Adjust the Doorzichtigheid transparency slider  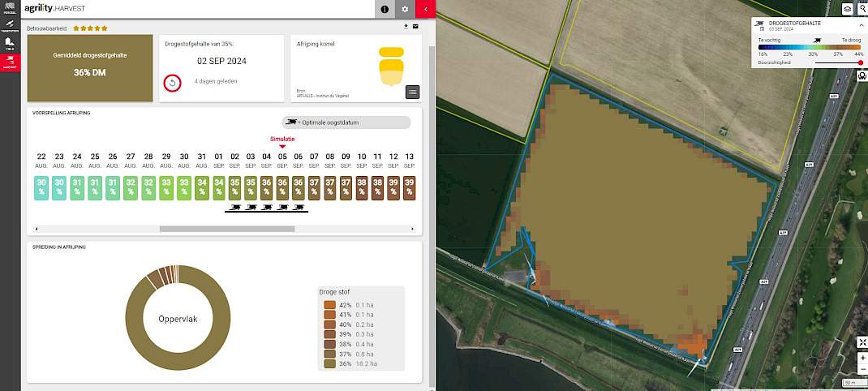click(837, 63)
